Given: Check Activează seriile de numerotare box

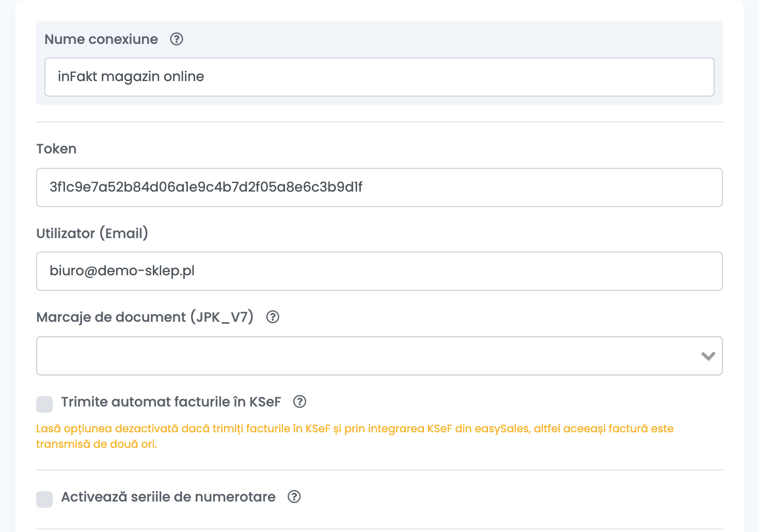Looking at the screenshot, I should 44,499.
